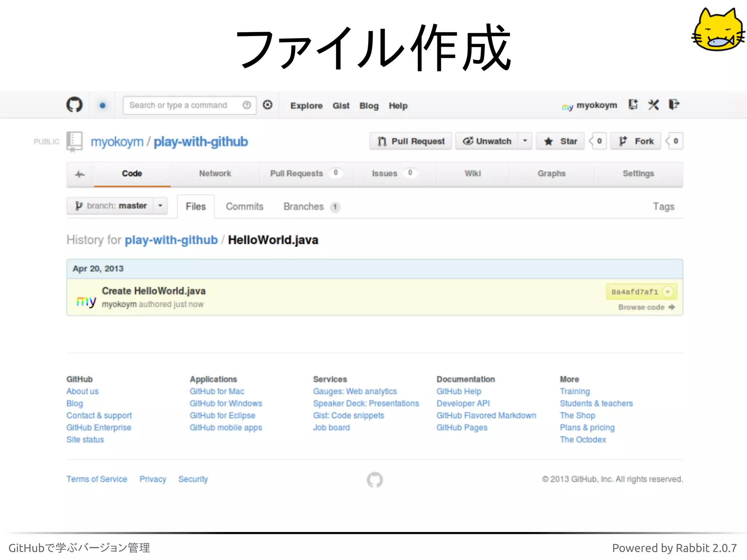Click the Search or type a command field
The height and width of the screenshot is (560, 747).
coord(189,105)
